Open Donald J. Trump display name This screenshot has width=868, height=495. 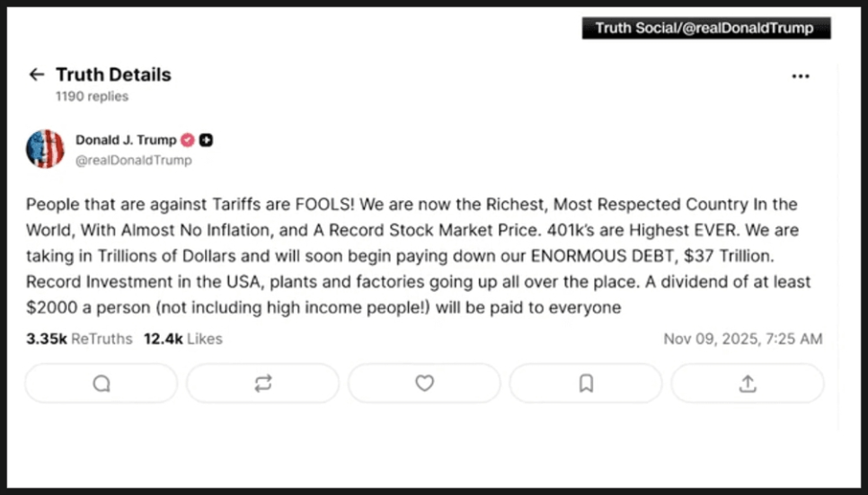[x=126, y=140]
